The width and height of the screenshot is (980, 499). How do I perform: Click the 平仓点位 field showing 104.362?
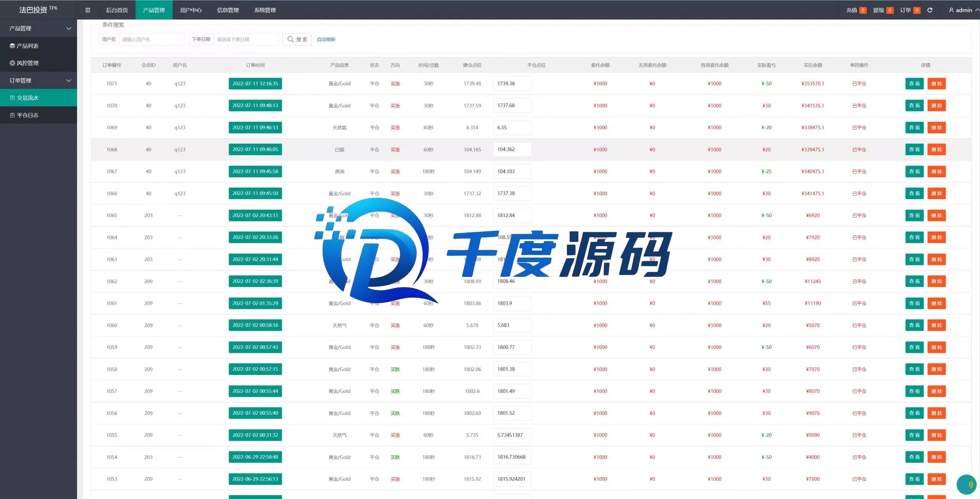point(512,149)
